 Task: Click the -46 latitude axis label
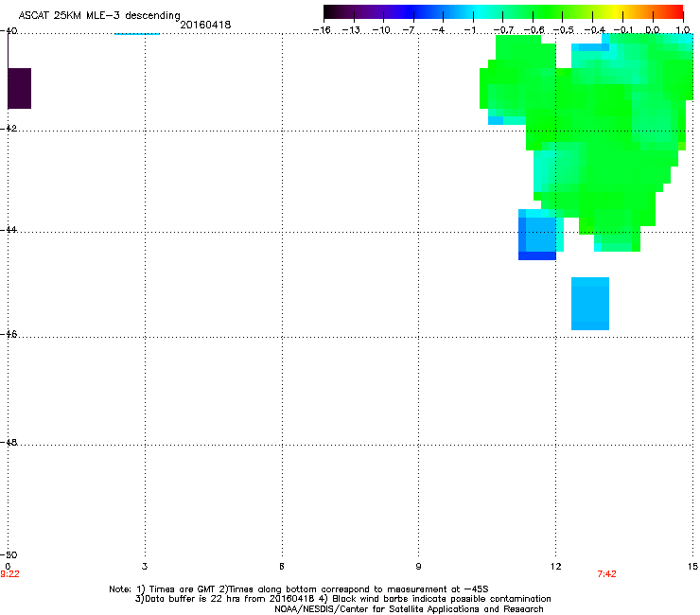click(x=9, y=334)
